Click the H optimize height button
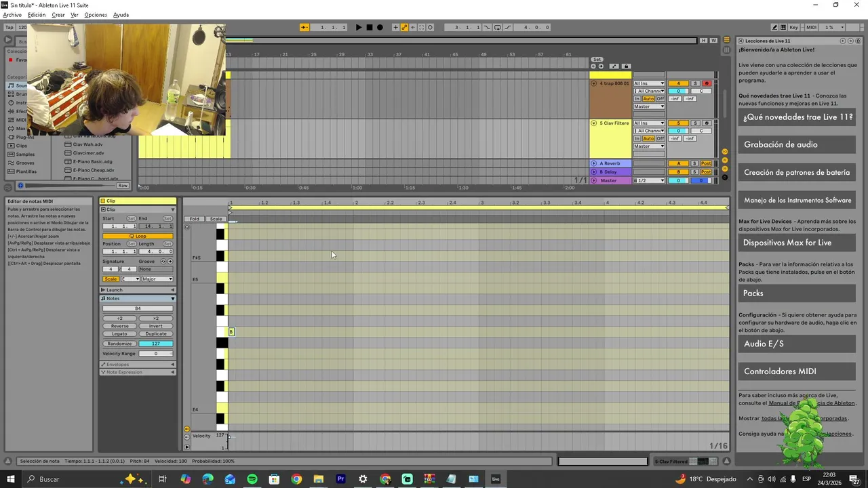This screenshot has width=868, height=488. coord(703,40)
